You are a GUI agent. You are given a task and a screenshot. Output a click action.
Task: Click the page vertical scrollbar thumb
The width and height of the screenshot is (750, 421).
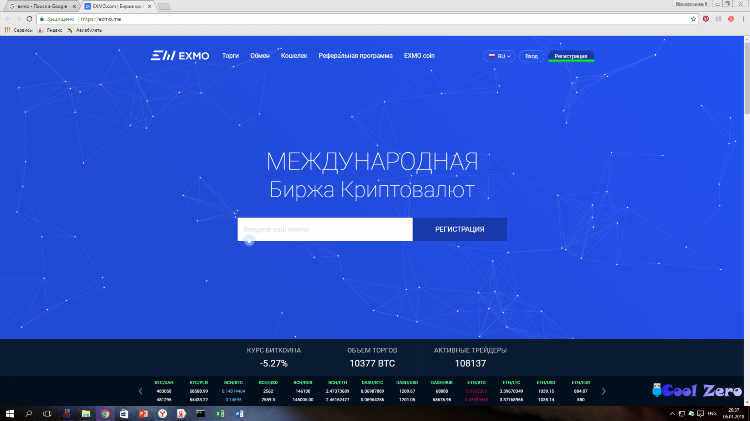coord(747,79)
